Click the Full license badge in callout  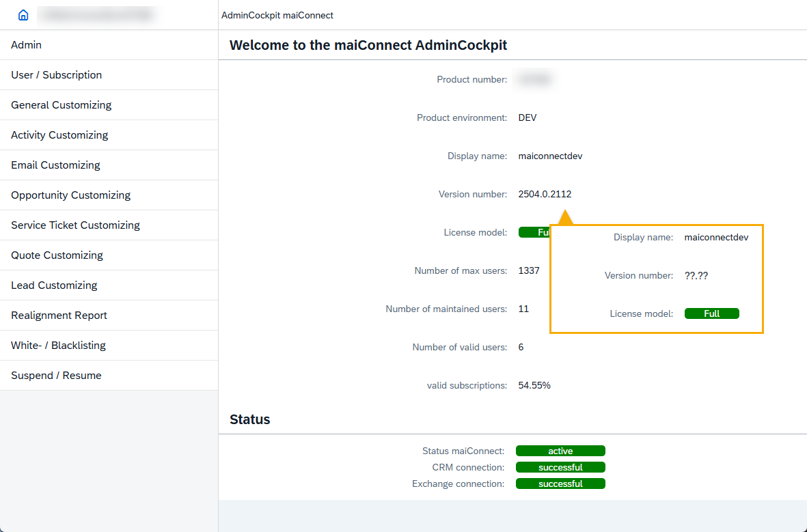coord(711,313)
